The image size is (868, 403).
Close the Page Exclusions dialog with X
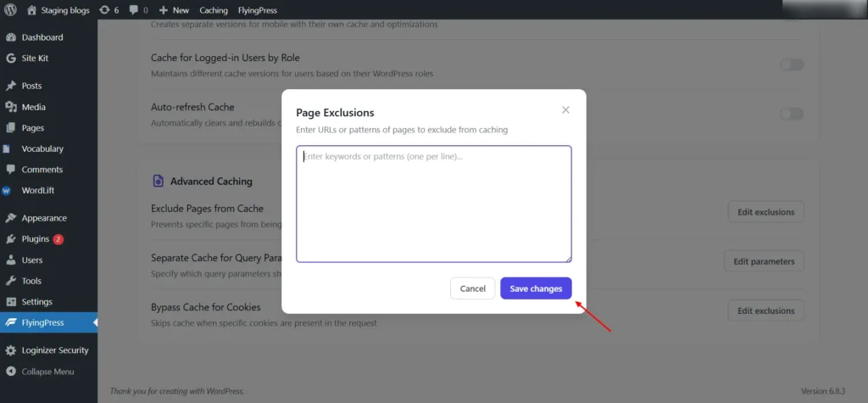[x=565, y=109]
